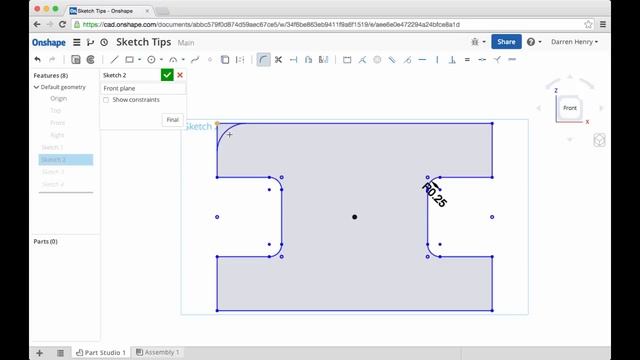640x360 pixels.
Task: Switch to the Part Studio 1 tab
Action: [101, 352]
